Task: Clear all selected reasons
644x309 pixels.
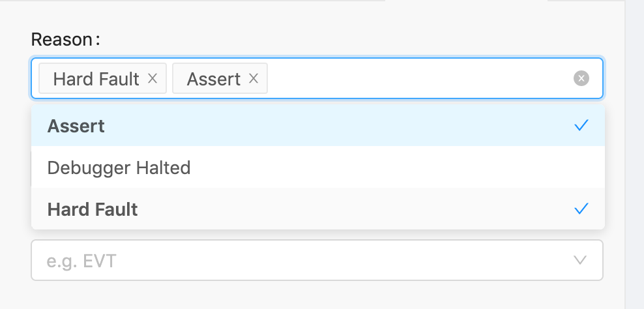Action: (581, 79)
